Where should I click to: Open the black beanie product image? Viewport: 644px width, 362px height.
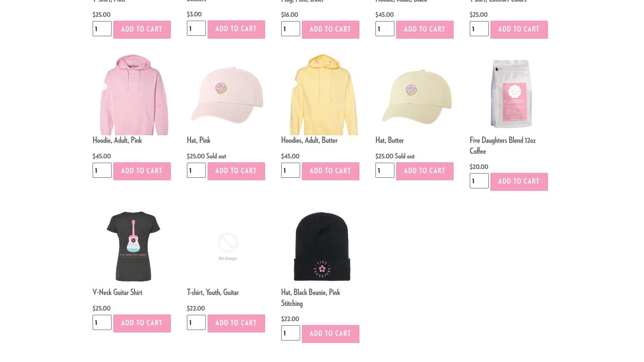(x=322, y=246)
